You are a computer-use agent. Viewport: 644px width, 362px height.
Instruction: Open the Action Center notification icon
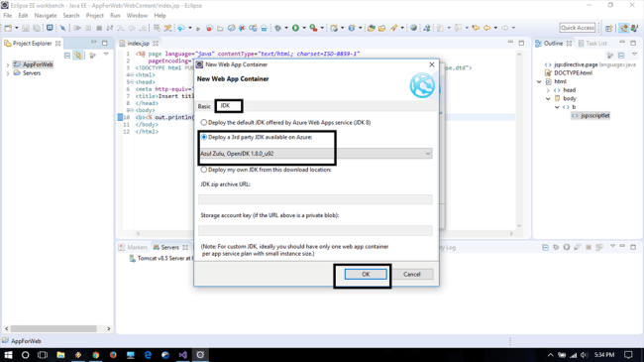coord(628,355)
